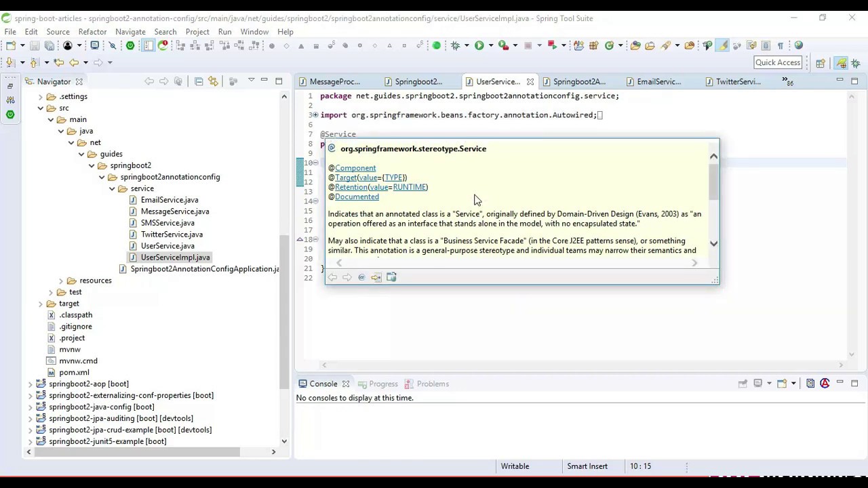Click the Debug bug icon in toolbar

[x=455, y=45]
